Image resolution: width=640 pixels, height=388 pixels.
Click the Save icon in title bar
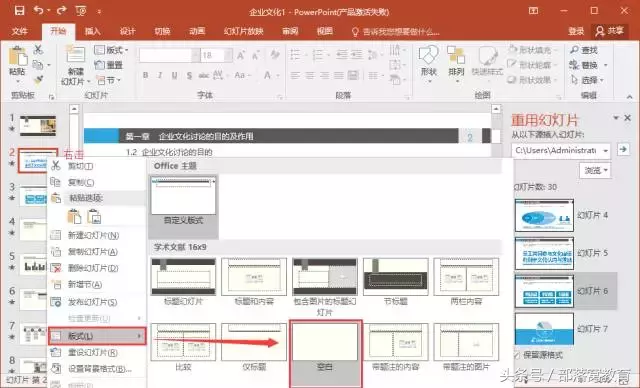point(19,11)
